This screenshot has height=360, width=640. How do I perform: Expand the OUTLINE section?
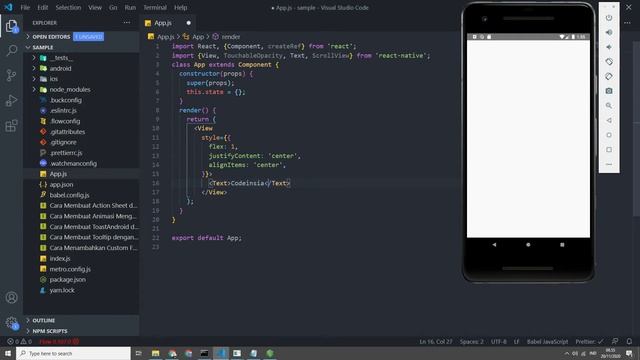pyautogui.click(x=82, y=320)
